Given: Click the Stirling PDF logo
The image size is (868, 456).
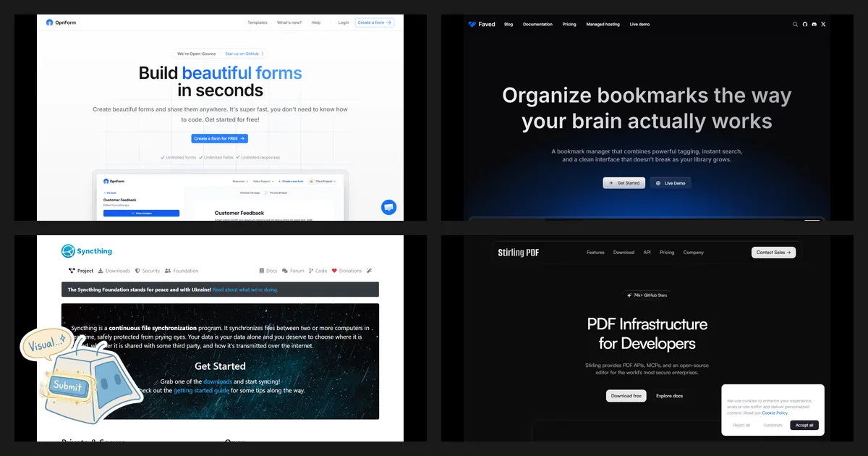Looking at the screenshot, I should 519,253.
